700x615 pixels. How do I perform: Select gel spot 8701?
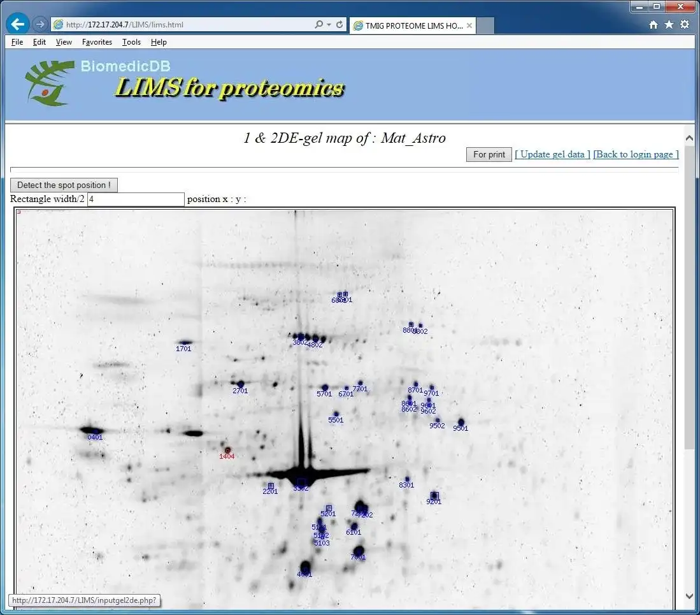[x=416, y=384]
